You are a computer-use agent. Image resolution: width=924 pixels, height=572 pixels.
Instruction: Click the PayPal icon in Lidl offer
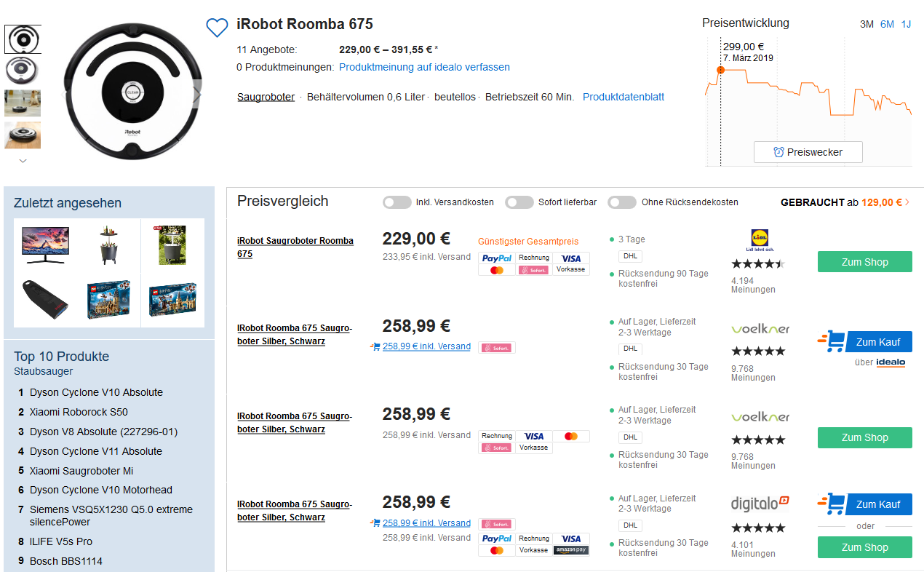point(497,258)
